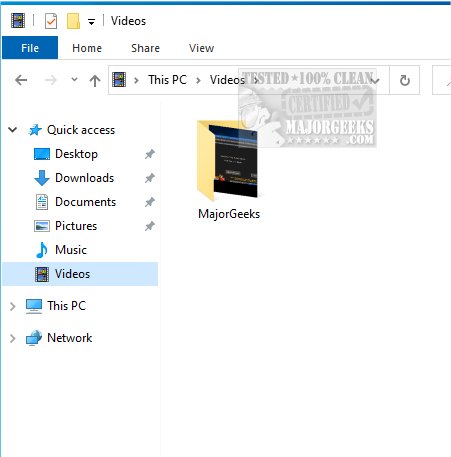451x457 pixels.
Task: Switch to the Share ribbon tab
Action: pos(145,48)
